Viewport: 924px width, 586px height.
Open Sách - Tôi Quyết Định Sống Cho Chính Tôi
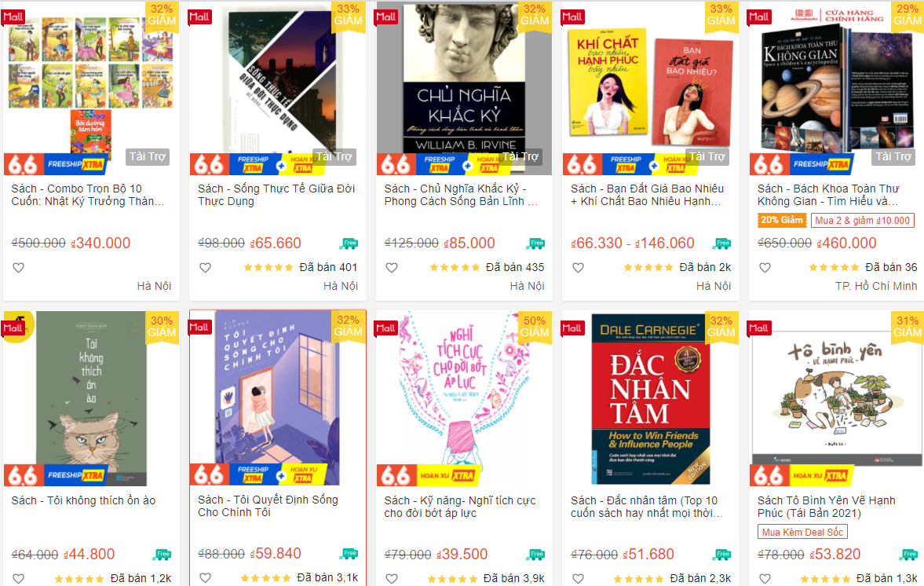coord(268,506)
